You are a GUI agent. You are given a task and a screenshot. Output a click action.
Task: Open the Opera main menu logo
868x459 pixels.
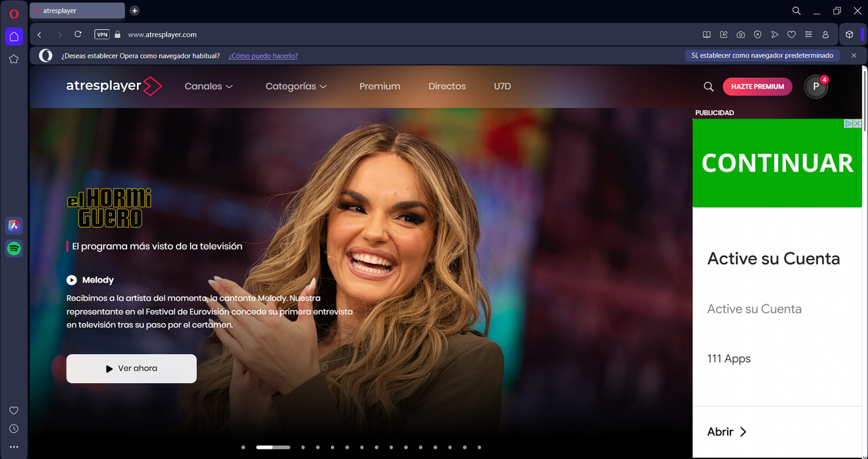coord(14,14)
